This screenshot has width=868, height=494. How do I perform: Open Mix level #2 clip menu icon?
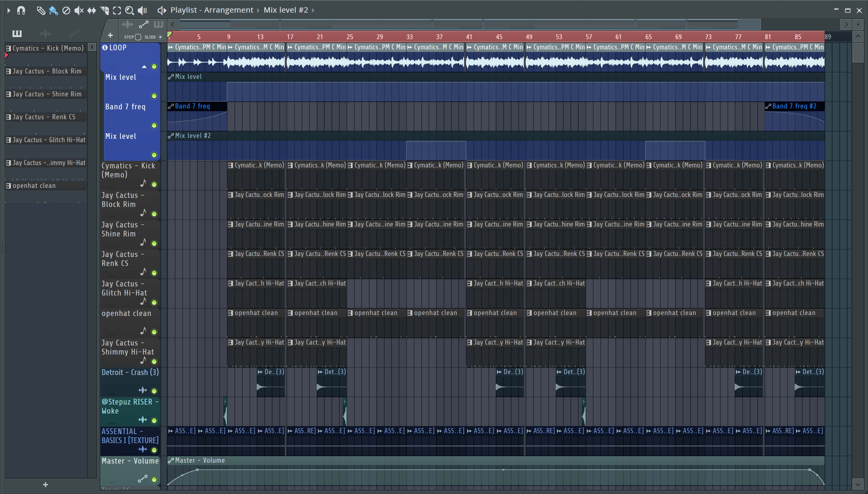tap(171, 136)
